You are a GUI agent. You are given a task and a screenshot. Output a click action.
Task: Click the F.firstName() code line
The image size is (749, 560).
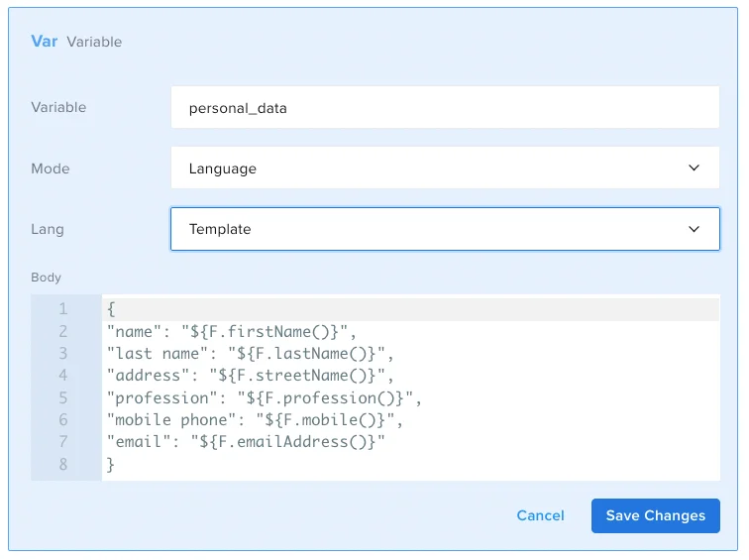pos(230,331)
